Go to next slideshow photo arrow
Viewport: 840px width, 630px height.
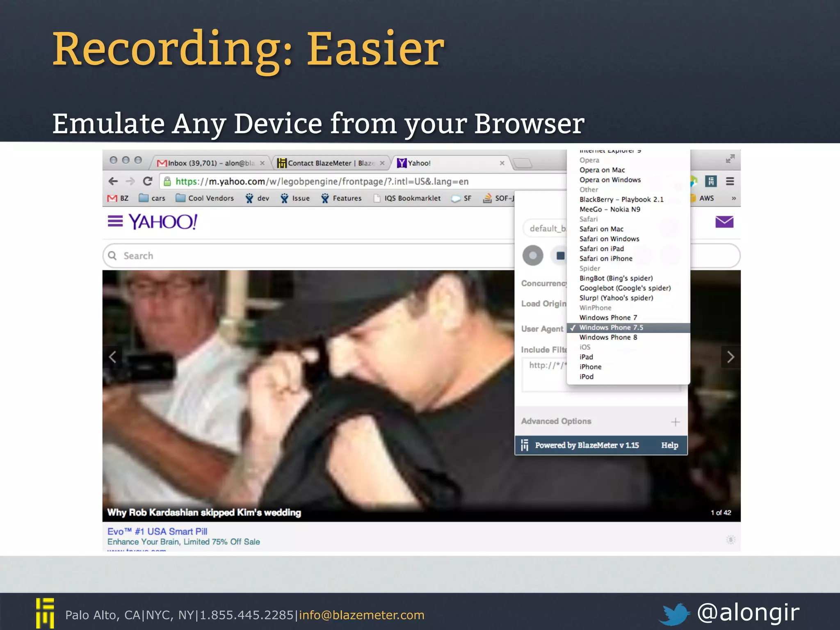[730, 357]
